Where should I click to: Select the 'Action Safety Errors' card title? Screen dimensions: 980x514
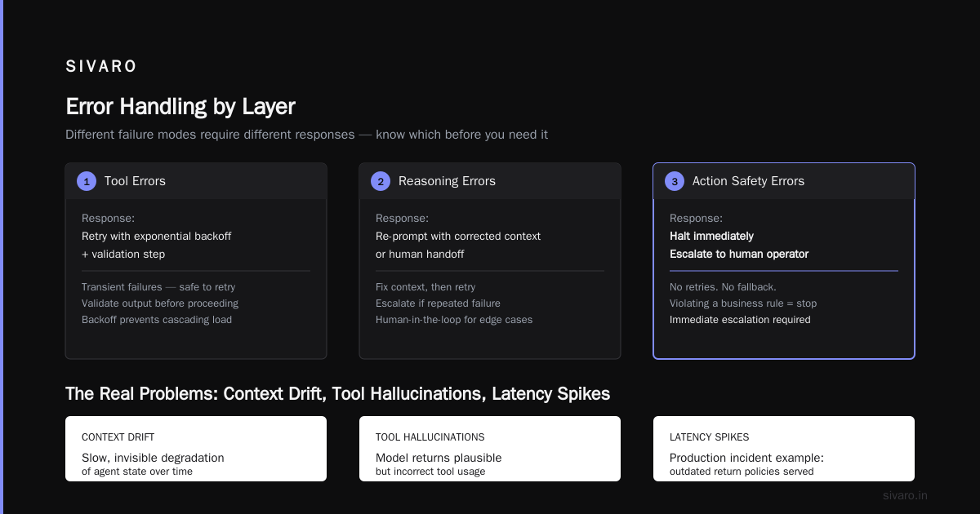(748, 181)
